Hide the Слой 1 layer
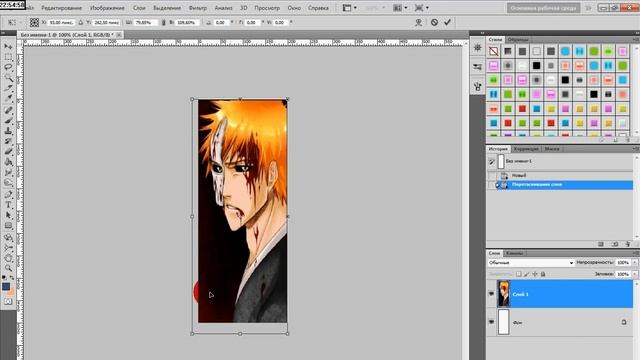Screen dimensions: 640x360 (491, 294)
